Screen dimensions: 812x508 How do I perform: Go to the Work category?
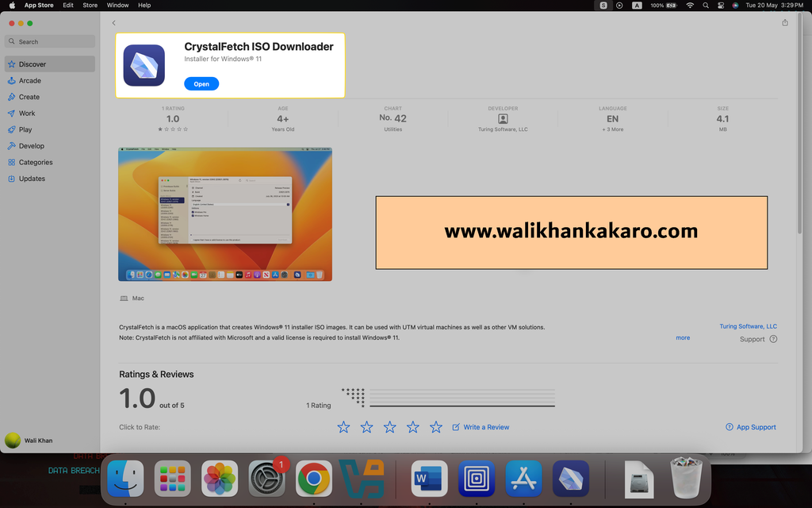50,114
